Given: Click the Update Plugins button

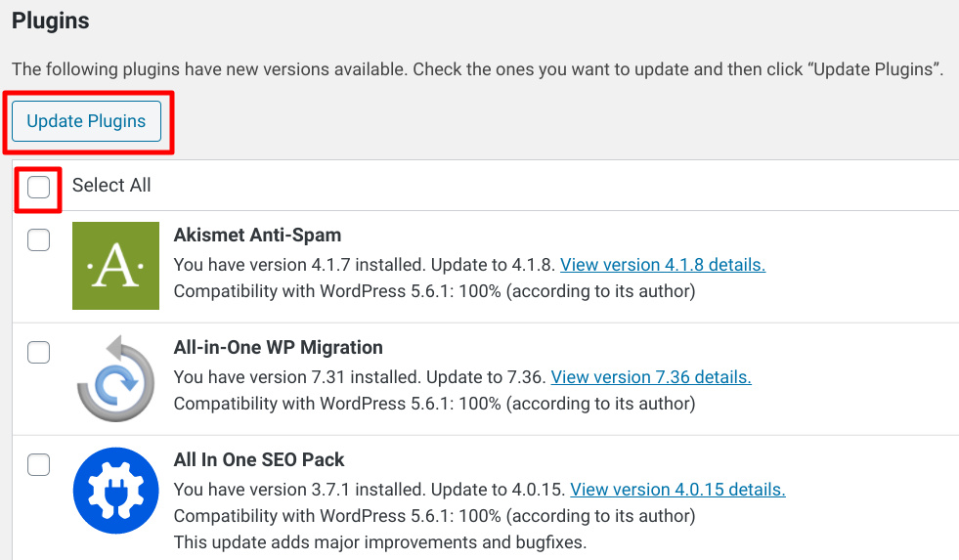Looking at the screenshot, I should (x=86, y=121).
